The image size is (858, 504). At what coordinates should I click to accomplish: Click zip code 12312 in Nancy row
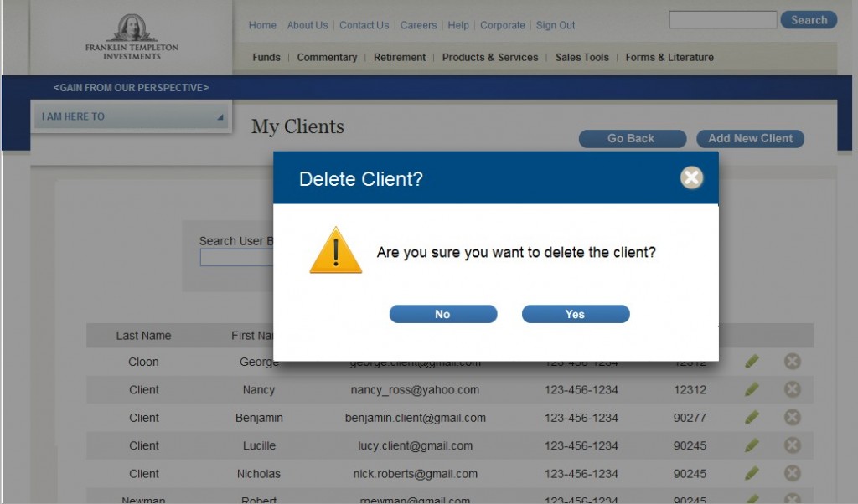point(690,390)
